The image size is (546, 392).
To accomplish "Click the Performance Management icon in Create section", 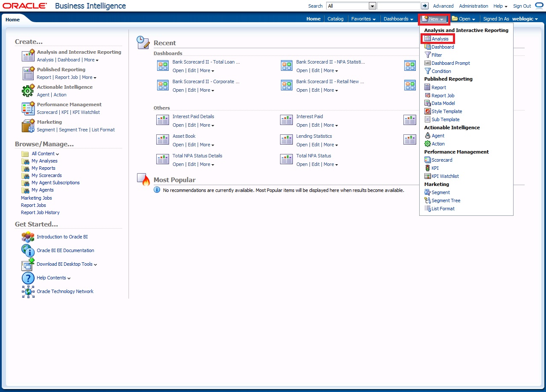I will pyautogui.click(x=28, y=108).
